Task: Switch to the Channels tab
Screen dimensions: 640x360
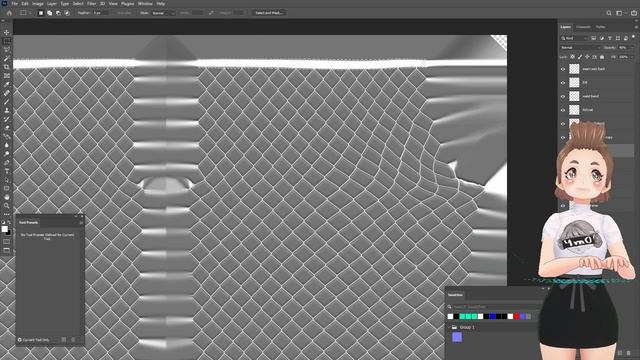Action: point(583,27)
